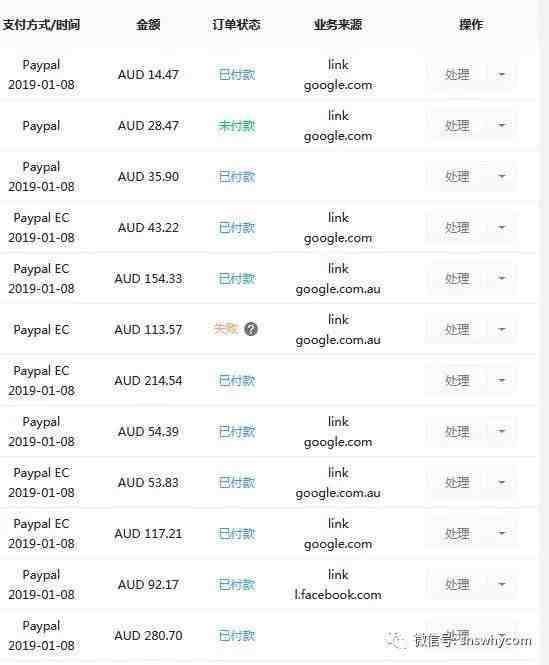Open the dropdown caret for the AUD 117.21 order
Image resolution: width=549 pixels, height=665 pixels.
click(501, 534)
